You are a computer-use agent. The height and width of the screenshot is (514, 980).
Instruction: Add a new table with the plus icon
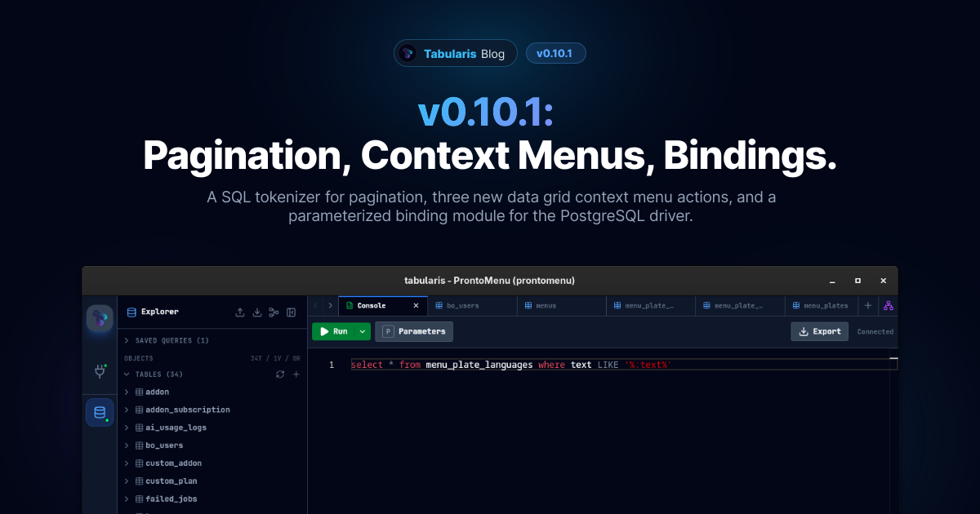point(296,374)
